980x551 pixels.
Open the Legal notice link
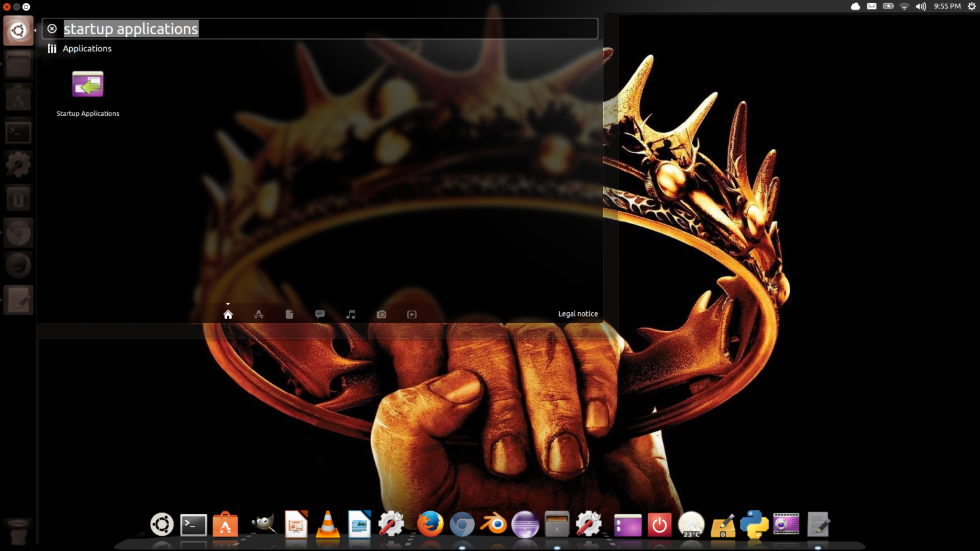tap(578, 313)
